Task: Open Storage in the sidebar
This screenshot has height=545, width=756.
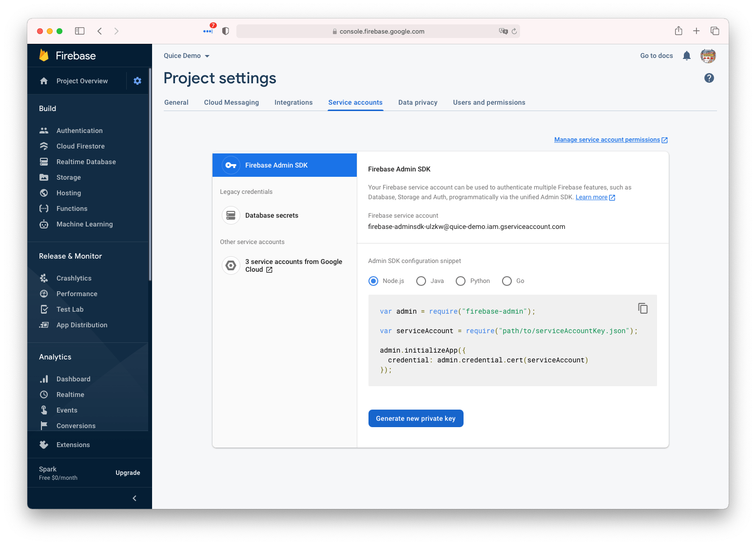Action: (x=68, y=177)
